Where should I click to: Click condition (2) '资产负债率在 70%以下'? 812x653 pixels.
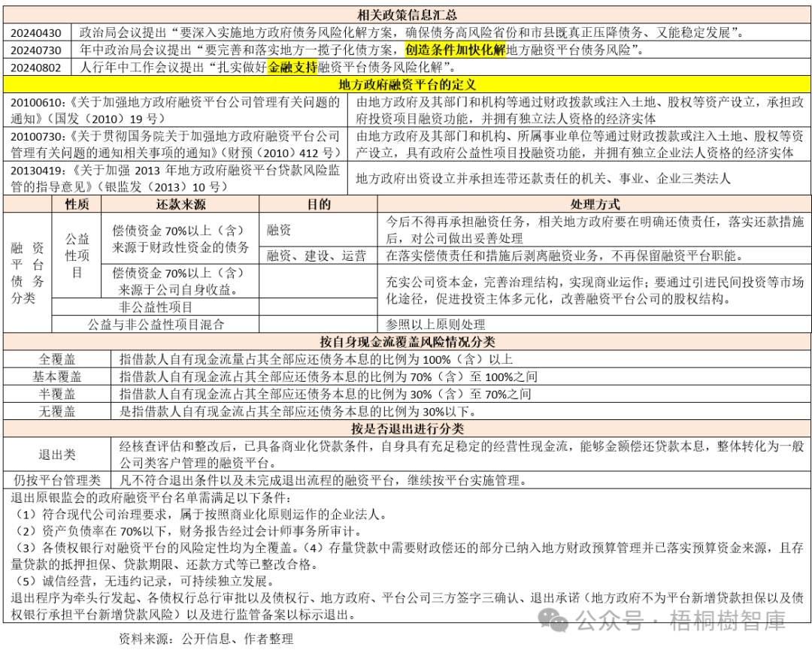coord(186,531)
